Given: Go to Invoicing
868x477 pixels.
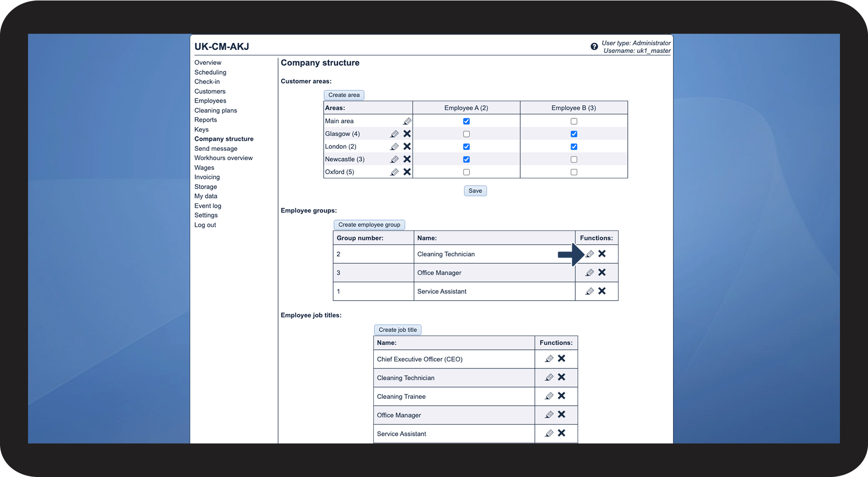Looking at the screenshot, I should (207, 177).
